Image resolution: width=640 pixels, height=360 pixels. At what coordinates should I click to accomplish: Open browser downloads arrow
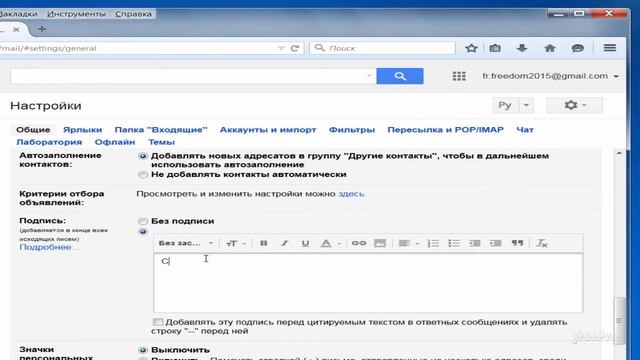(522, 48)
